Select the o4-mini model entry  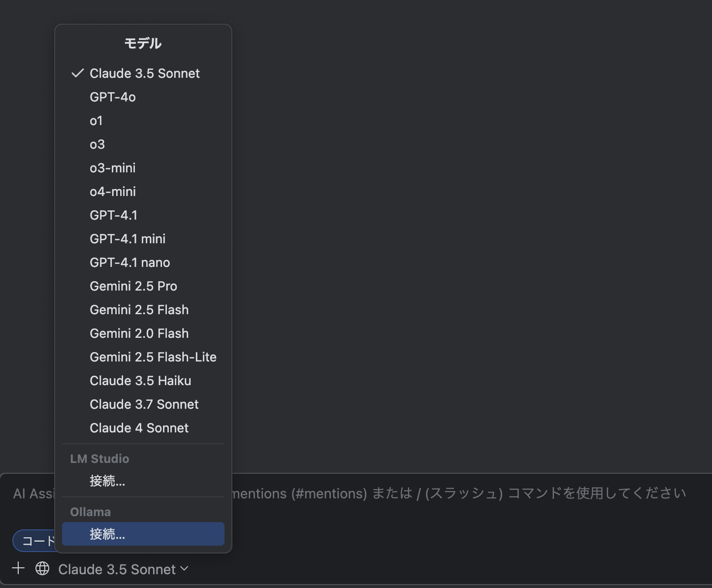click(x=113, y=191)
